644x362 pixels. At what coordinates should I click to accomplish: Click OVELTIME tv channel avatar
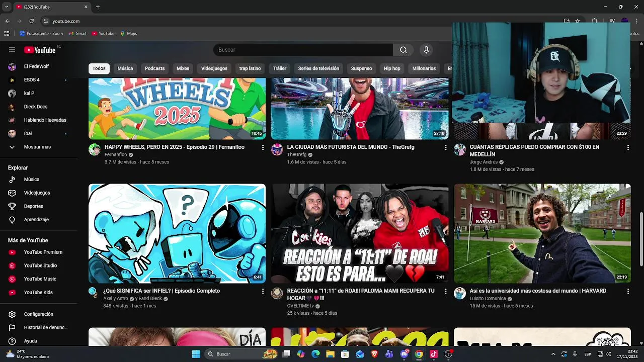point(277,293)
